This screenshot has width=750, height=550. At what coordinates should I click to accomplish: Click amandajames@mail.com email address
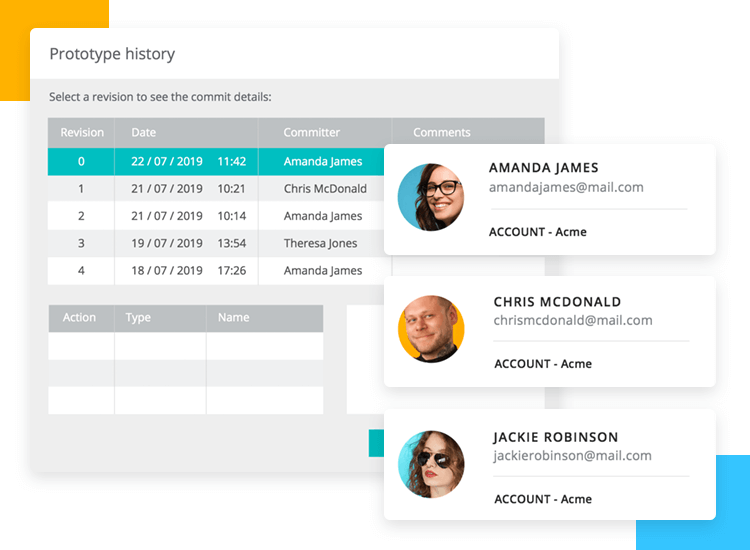pyautogui.click(x=566, y=187)
